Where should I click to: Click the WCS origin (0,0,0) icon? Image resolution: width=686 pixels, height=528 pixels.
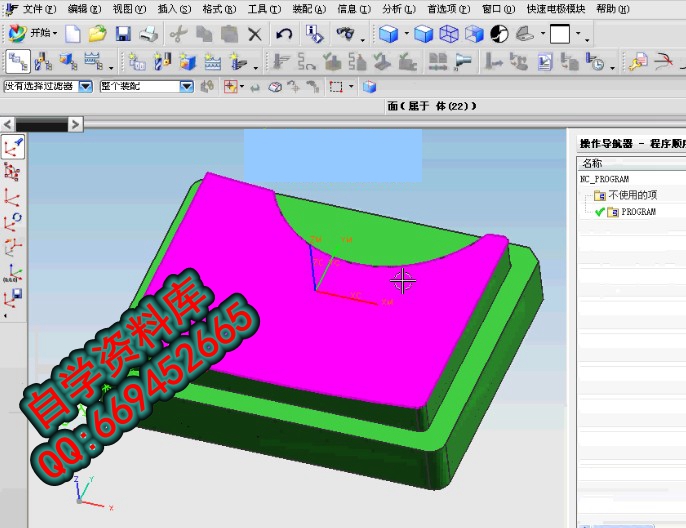tap(14, 272)
